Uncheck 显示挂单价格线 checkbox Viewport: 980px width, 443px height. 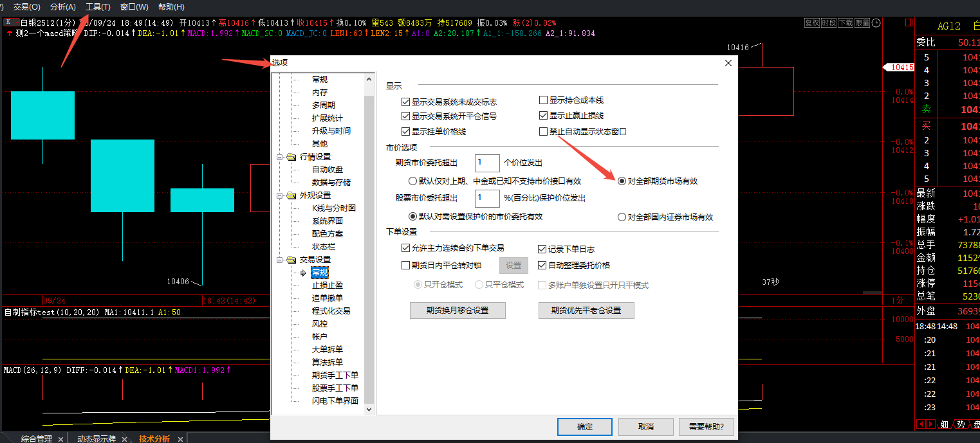tap(405, 131)
